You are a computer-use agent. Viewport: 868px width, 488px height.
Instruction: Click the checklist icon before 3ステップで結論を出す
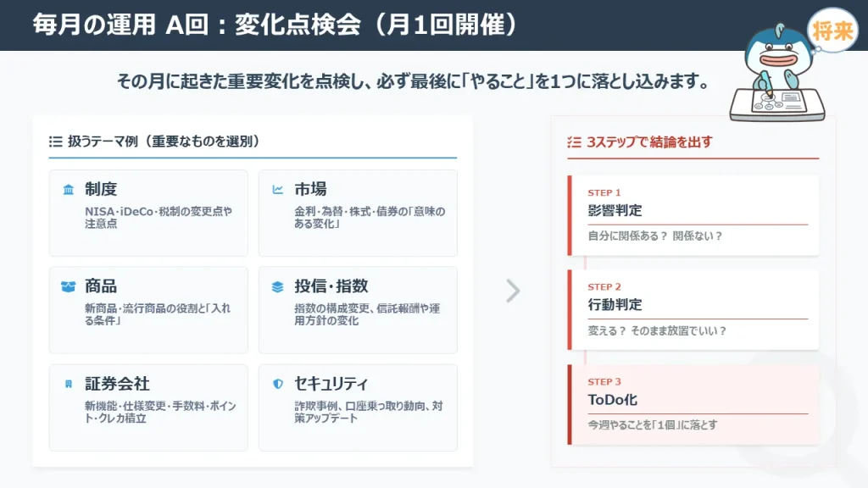tap(574, 142)
